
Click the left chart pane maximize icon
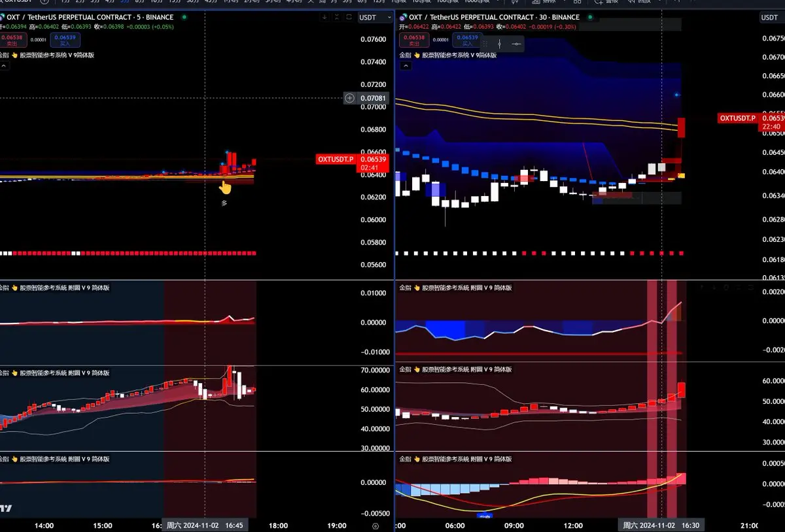[x=348, y=18]
